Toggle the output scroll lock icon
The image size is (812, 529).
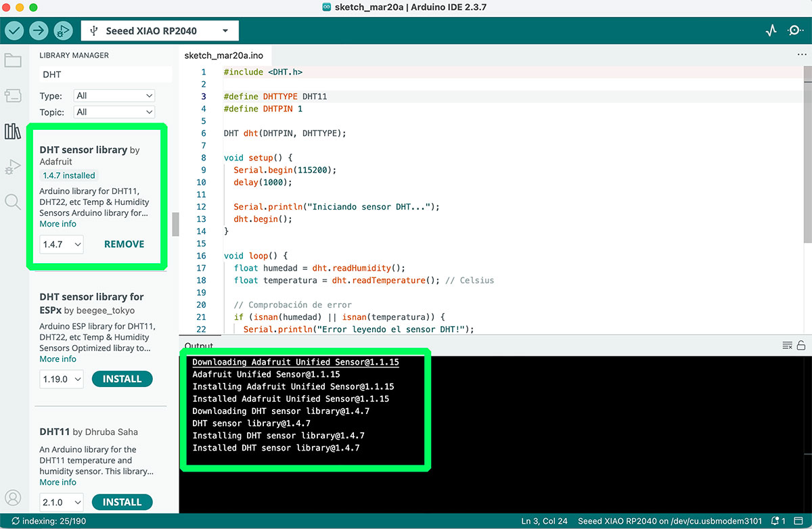(801, 345)
